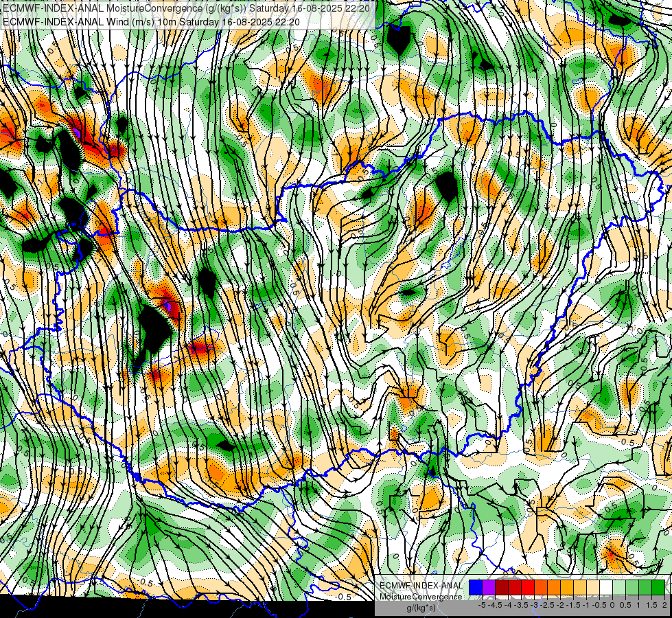
Task: Click the blue legend swatch left of -5
Action: click(x=475, y=587)
